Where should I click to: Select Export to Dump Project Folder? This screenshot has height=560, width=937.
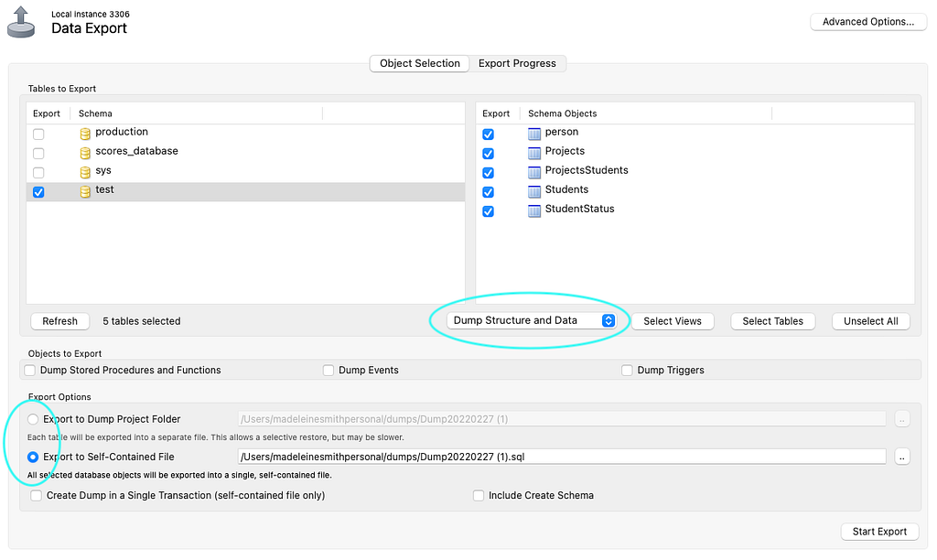coord(33,420)
